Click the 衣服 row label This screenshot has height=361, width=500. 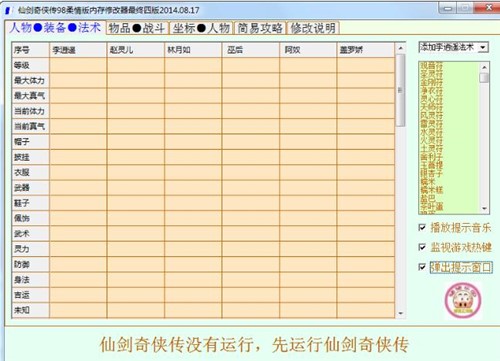[x=30, y=172]
